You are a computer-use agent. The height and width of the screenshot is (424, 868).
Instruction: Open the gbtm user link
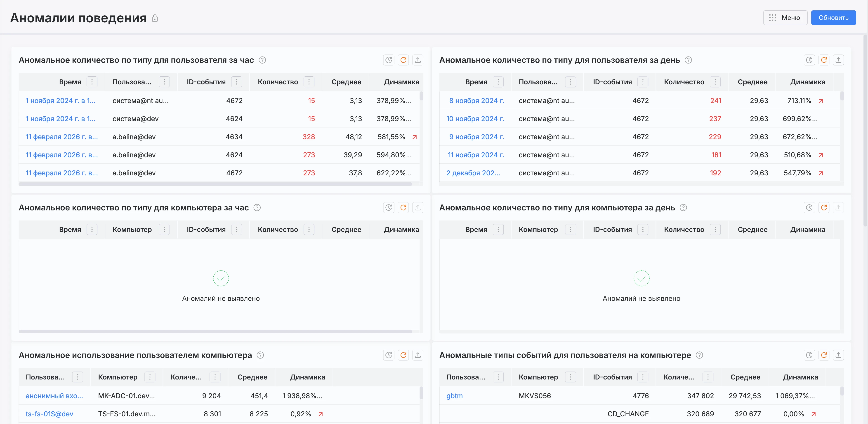click(x=454, y=396)
